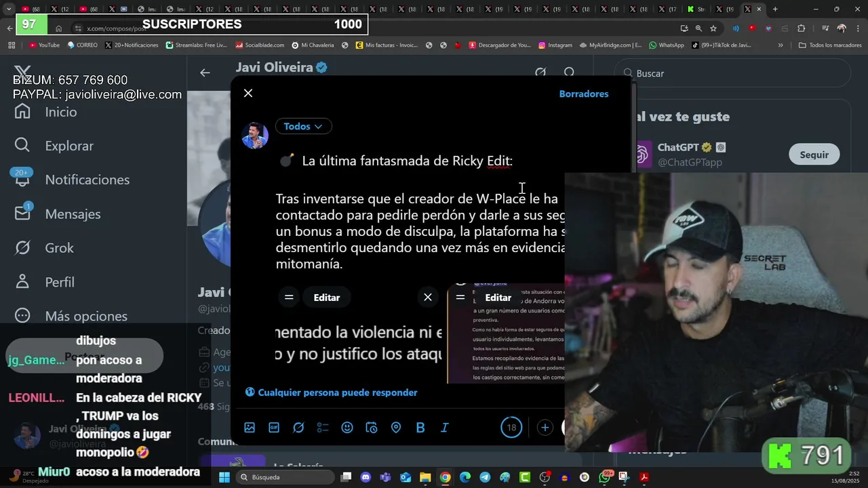The width and height of the screenshot is (868, 488).
Task: Open the GIF picker icon
Action: click(274, 428)
